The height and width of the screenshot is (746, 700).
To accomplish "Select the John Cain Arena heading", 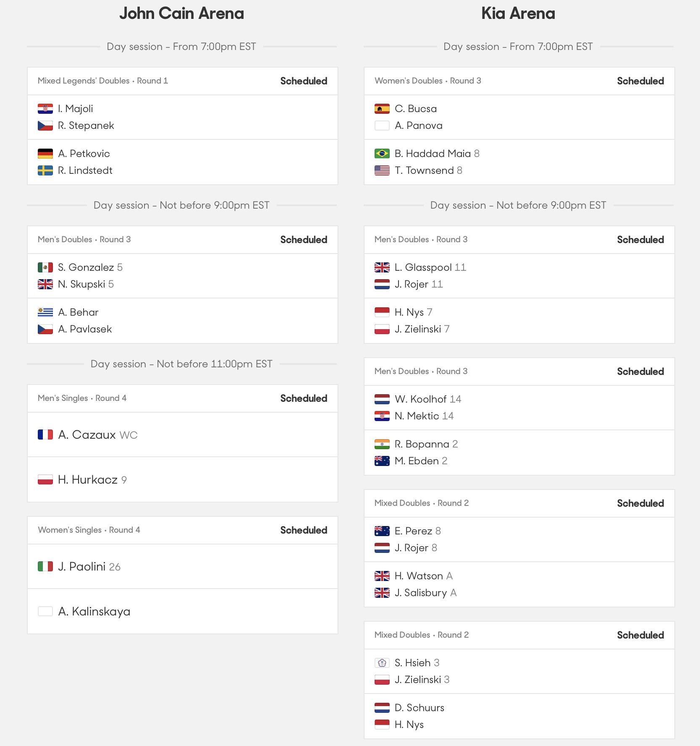I will pyautogui.click(x=181, y=13).
